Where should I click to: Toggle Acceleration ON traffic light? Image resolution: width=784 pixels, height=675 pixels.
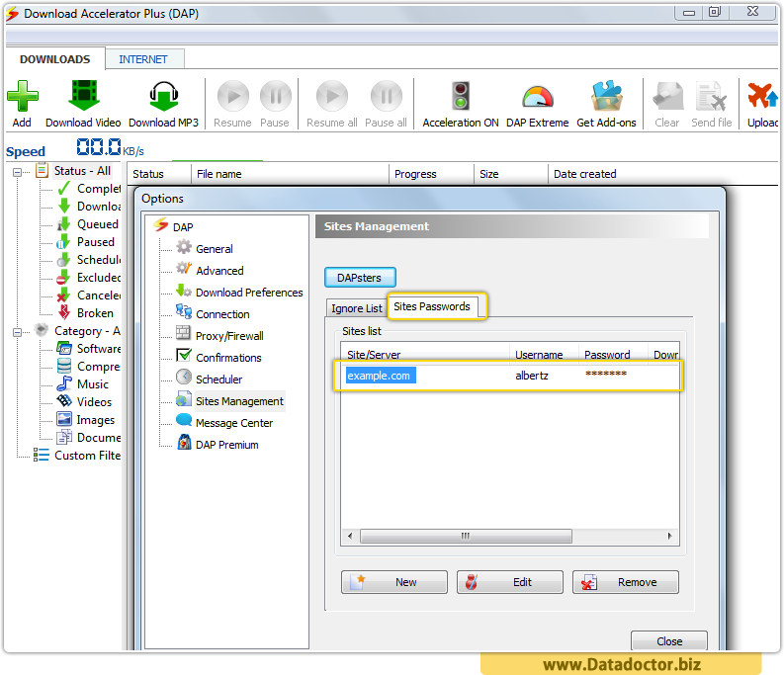(x=461, y=96)
